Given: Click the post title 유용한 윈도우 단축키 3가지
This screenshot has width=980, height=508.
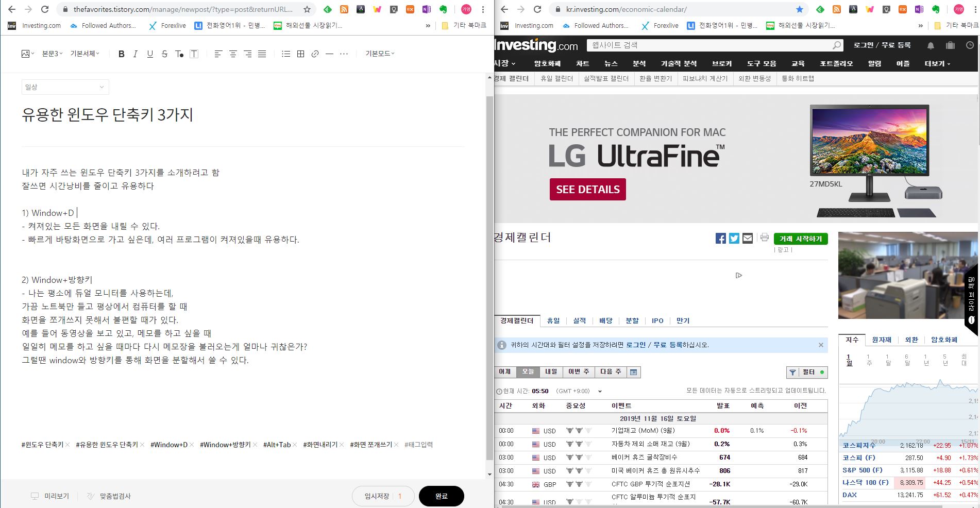Looking at the screenshot, I should tap(107, 114).
